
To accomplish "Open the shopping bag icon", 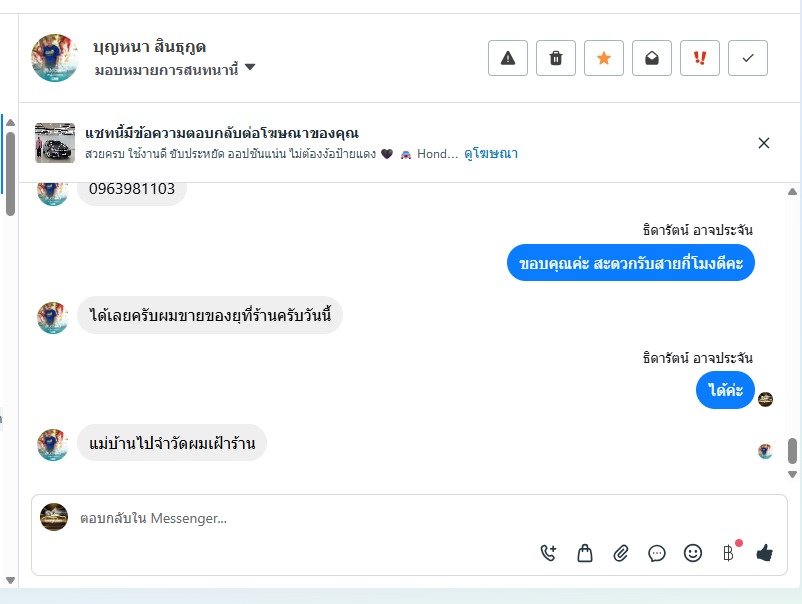I will (585, 552).
